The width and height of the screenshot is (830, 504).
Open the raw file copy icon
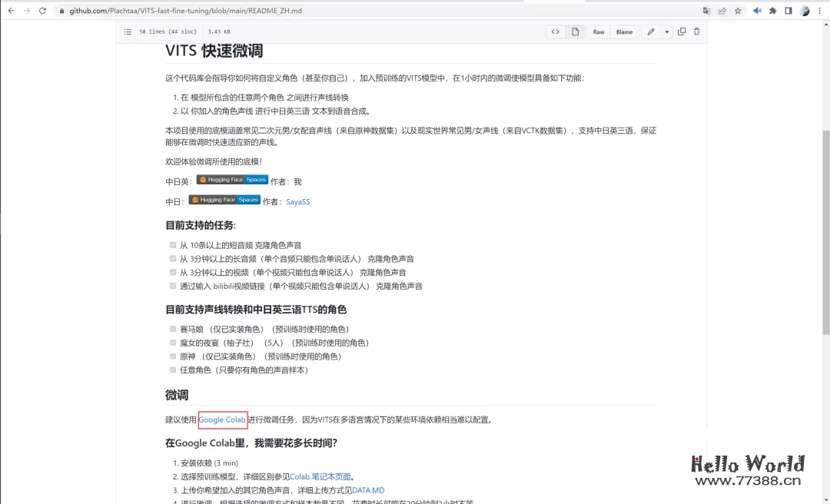pos(680,31)
